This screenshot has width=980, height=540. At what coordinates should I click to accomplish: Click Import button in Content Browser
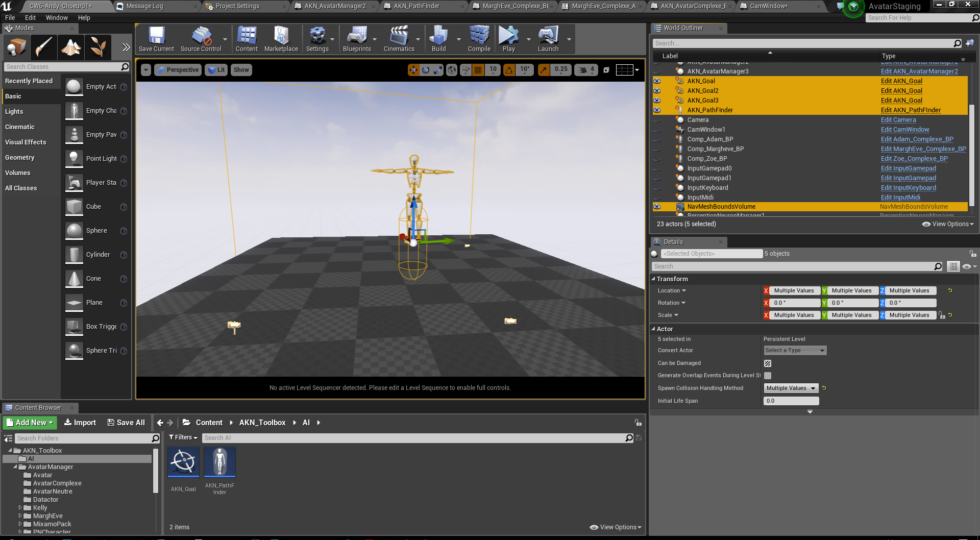tap(80, 423)
